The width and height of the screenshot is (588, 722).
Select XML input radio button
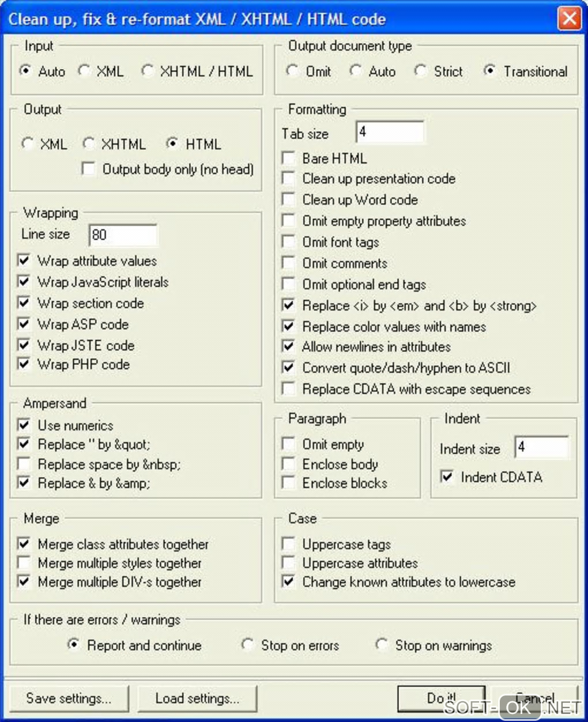[84, 71]
